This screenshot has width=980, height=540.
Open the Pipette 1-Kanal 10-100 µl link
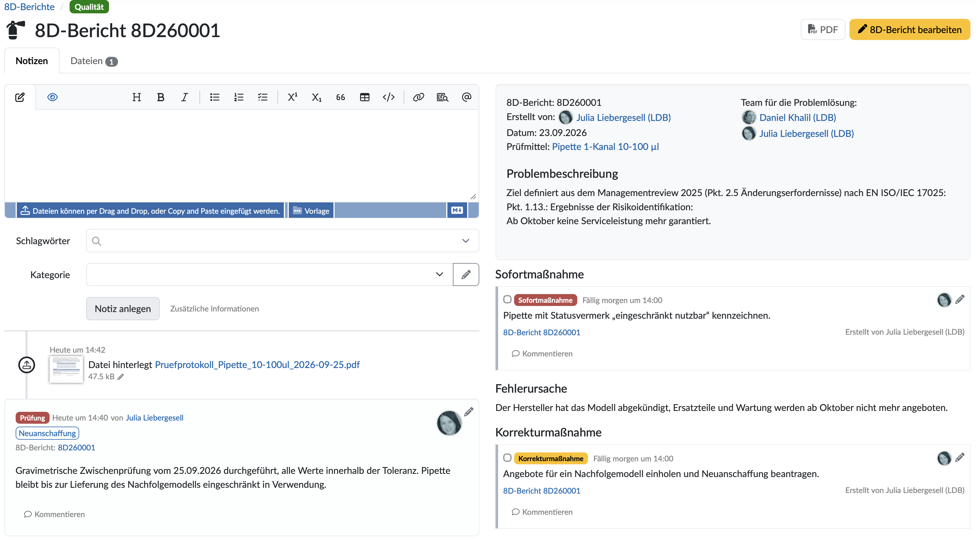pyautogui.click(x=605, y=146)
